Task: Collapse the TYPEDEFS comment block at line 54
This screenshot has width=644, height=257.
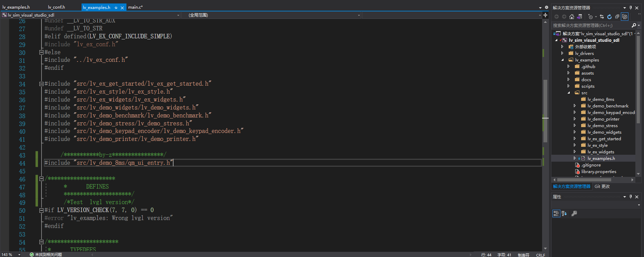Action: (41, 242)
